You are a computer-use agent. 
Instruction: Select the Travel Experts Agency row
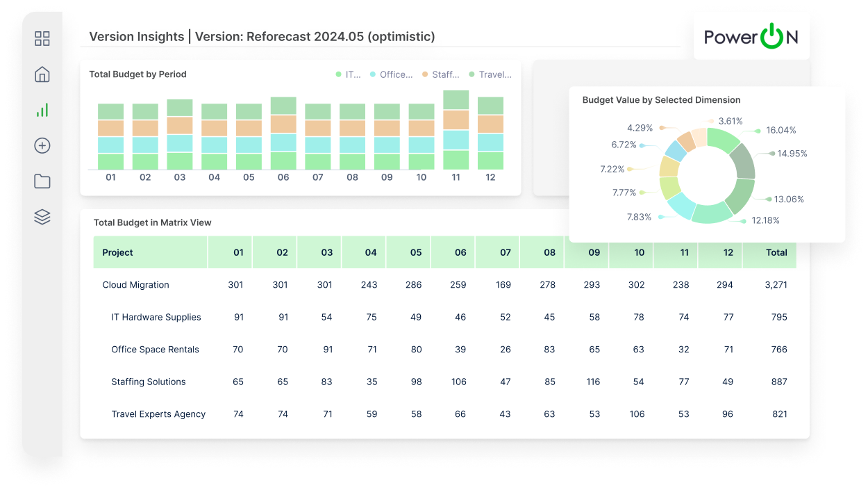click(x=158, y=414)
